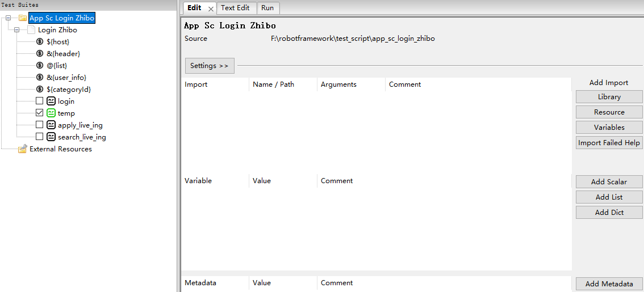Expand the Settings >> section
The image size is (644, 292).
209,66
